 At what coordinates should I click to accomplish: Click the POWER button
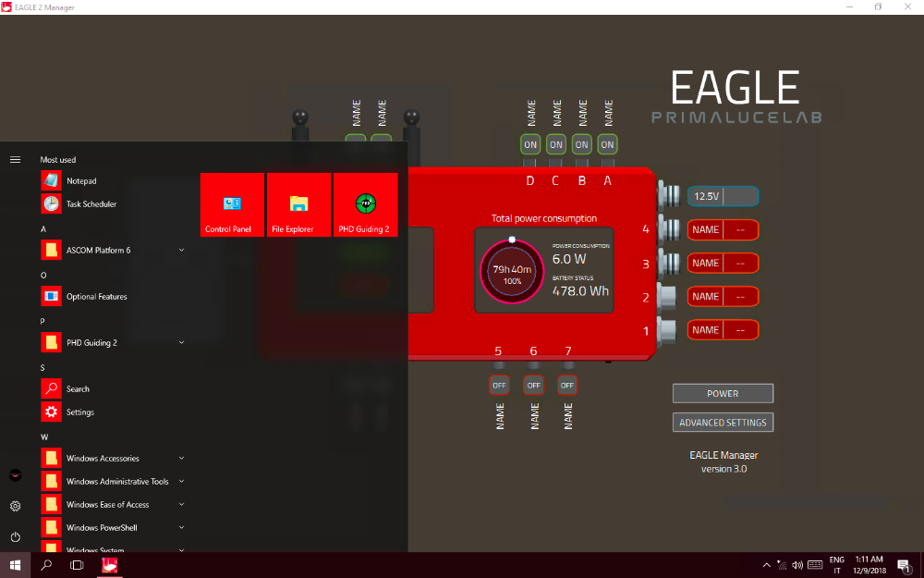pyautogui.click(x=723, y=393)
